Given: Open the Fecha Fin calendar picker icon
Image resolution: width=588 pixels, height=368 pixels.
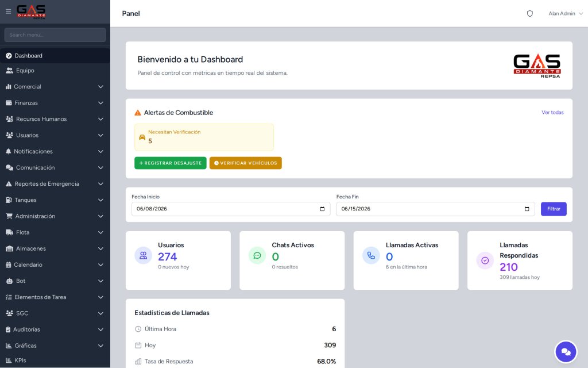Looking at the screenshot, I should [527, 209].
